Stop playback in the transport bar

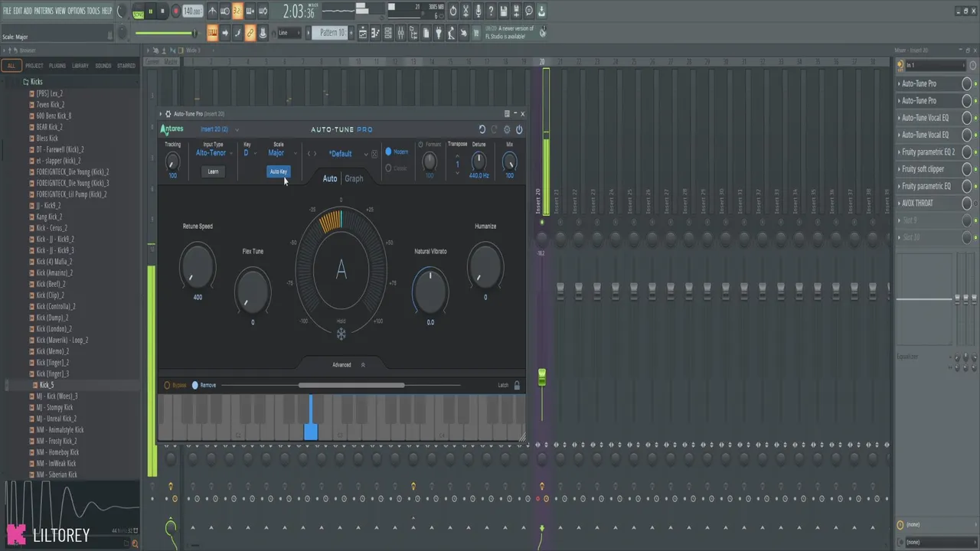pyautogui.click(x=162, y=11)
